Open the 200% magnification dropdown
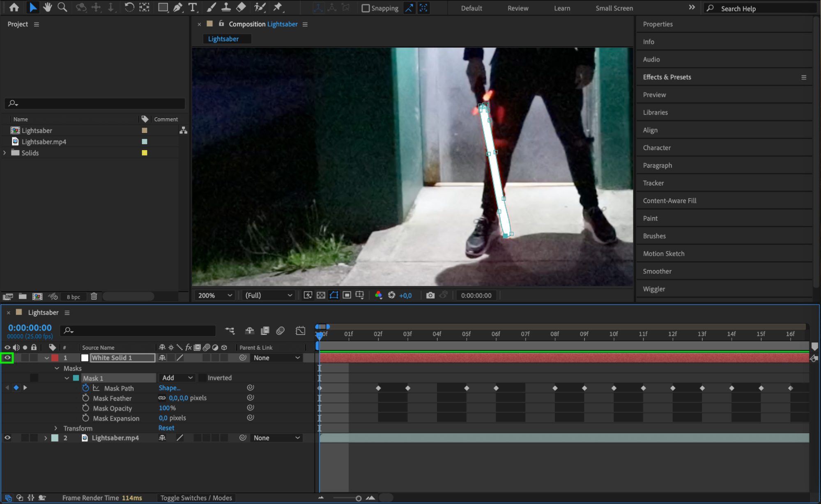This screenshot has height=504, width=821. 215,295
